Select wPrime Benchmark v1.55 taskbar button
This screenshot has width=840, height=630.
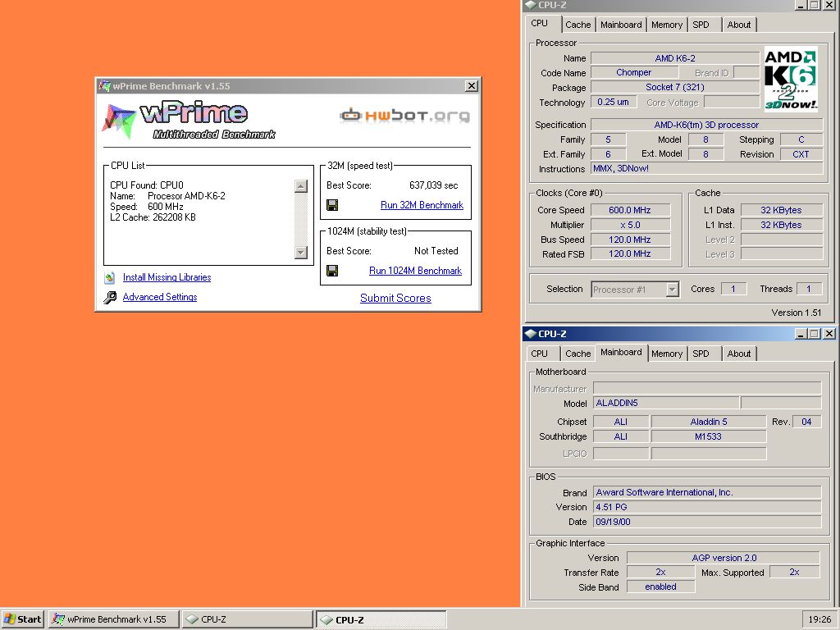[113, 619]
